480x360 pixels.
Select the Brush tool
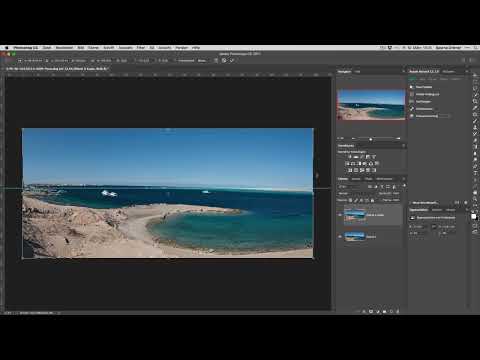click(x=475, y=120)
